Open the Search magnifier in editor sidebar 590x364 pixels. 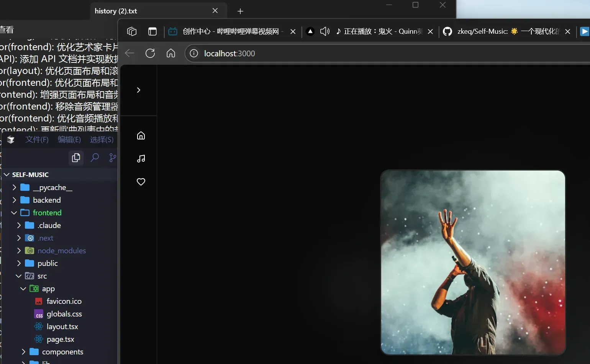(95, 157)
